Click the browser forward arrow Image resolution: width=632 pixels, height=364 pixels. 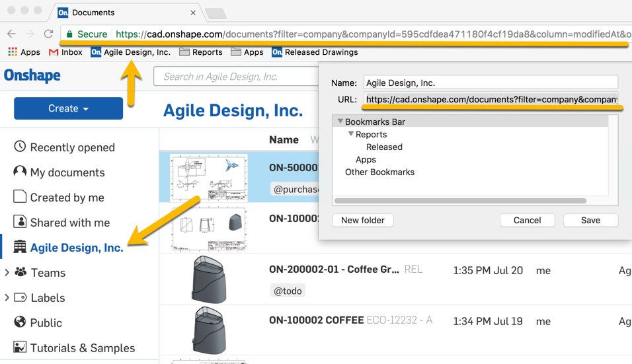tap(30, 34)
